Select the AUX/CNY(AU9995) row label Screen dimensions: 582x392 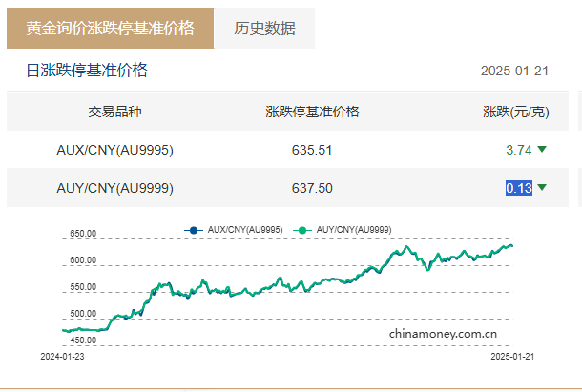[x=114, y=150]
